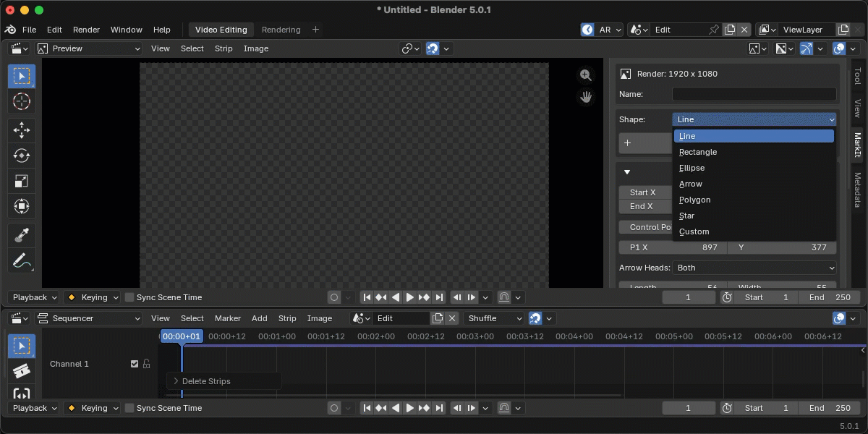Viewport: 868px width, 434px height.
Task: Click the Name input field
Action: click(x=754, y=94)
